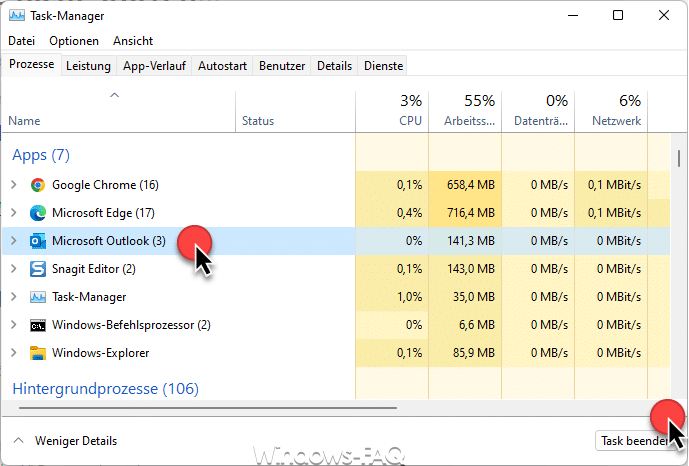Select the Windows-Explorer process row
Viewport: 689px width, 466px height.
(x=336, y=353)
